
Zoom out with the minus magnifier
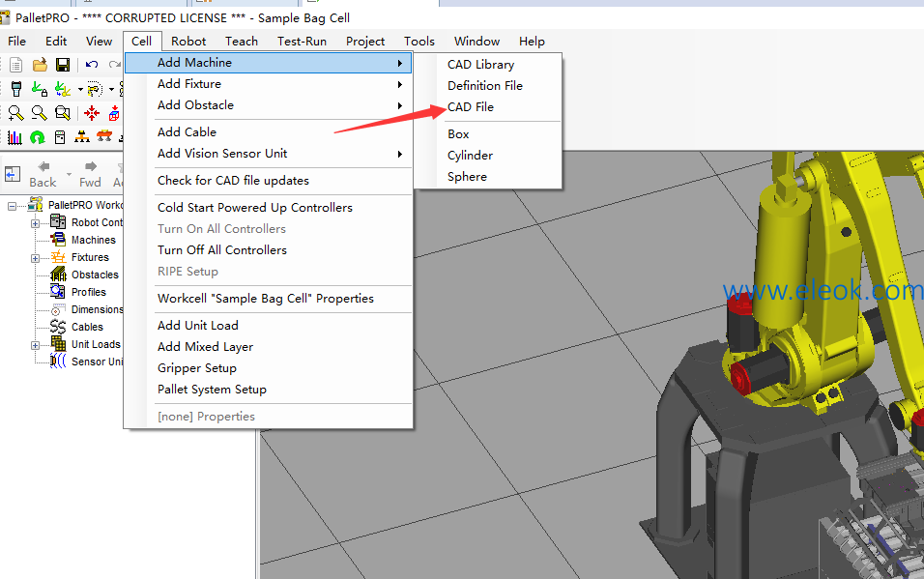click(39, 113)
